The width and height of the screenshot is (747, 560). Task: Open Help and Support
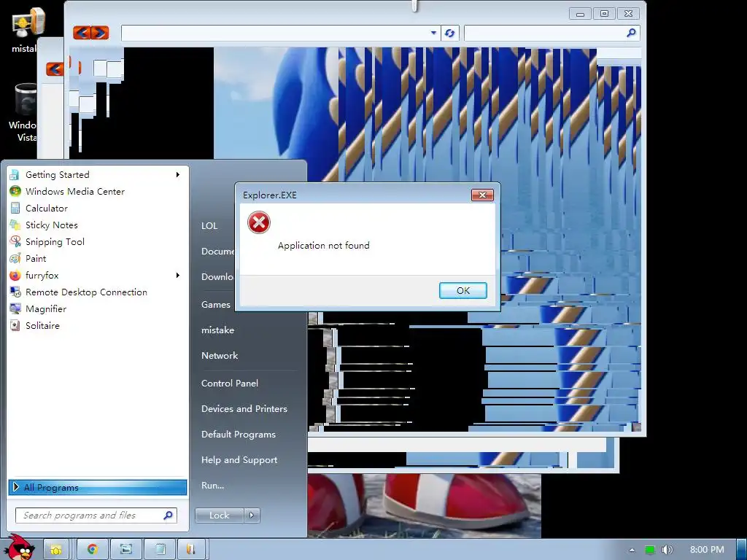coord(239,460)
